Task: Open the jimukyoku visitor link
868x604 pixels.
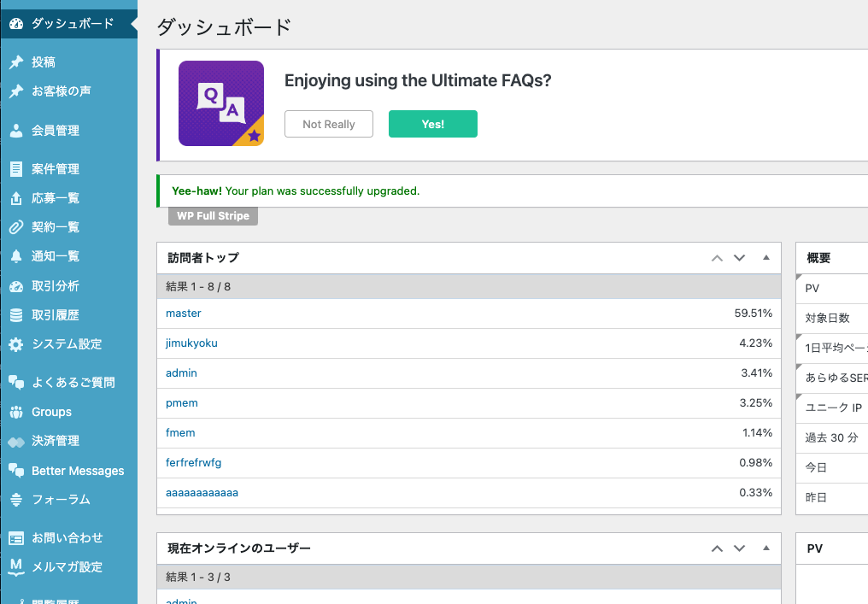Action: pos(191,343)
